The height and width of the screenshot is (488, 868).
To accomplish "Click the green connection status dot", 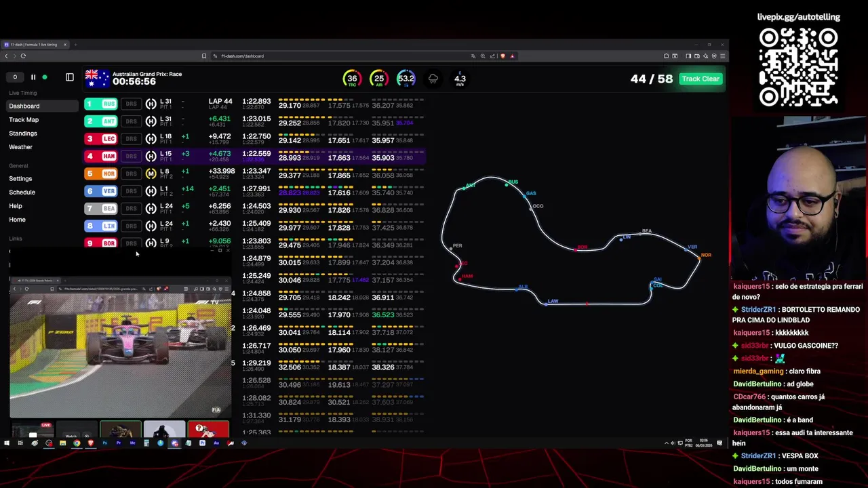I will pyautogui.click(x=45, y=77).
